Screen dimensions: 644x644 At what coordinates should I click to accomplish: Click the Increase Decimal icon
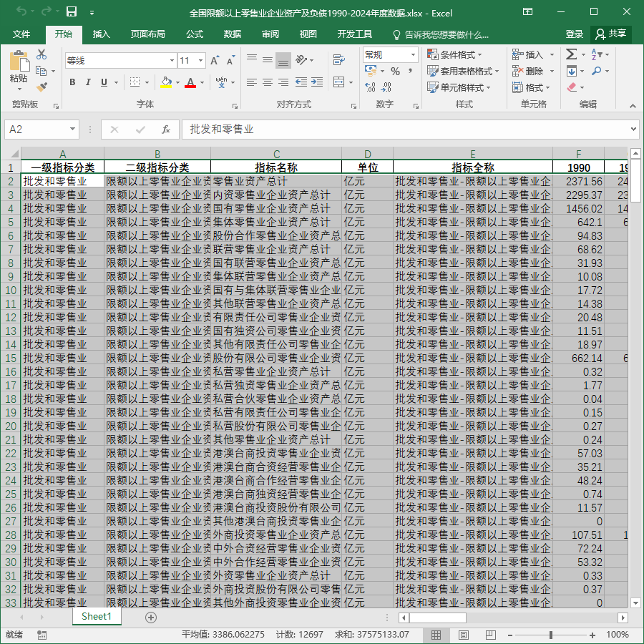pyautogui.click(x=370, y=87)
